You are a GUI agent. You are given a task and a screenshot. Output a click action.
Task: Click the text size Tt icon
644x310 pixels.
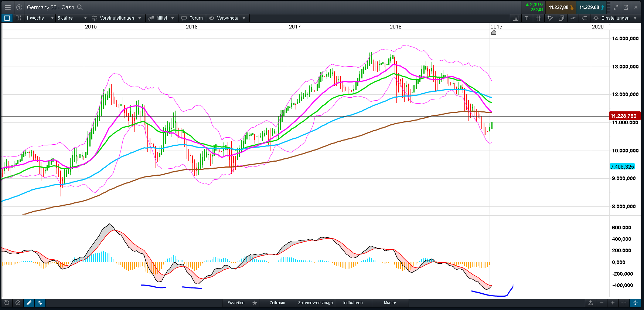tap(527, 18)
